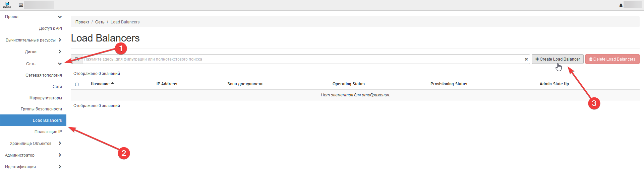Sort by Название column arrow

coord(112,83)
